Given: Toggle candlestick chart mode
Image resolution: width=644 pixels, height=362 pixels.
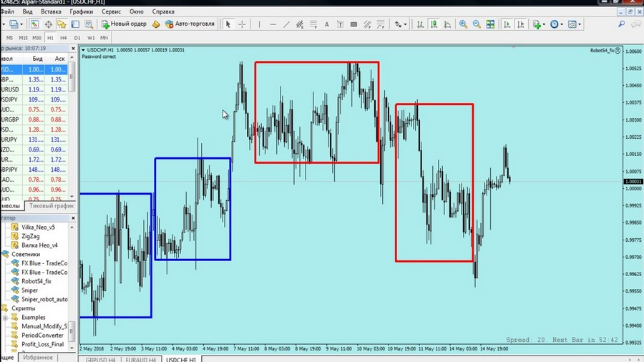Looking at the screenshot, I should point(434,24).
